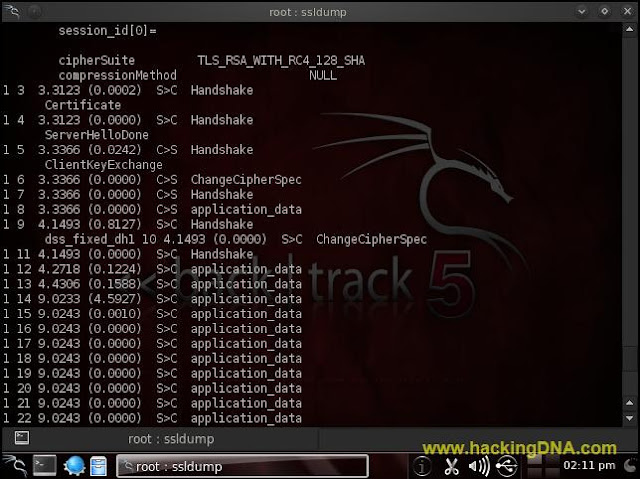The width and height of the screenshot is (640, 479).
Task: Click the speaker volume tray icon
Action: click(x=478, y=466)
